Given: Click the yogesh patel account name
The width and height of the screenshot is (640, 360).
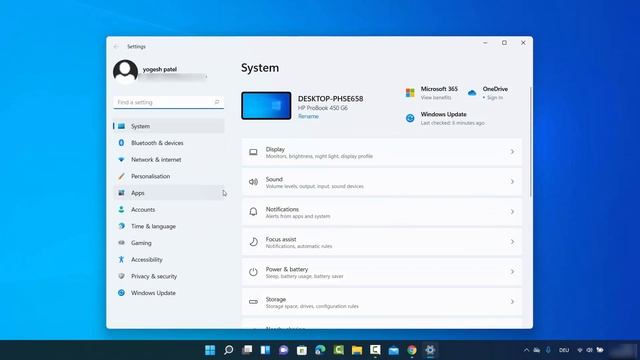Looking at the screenshot, I should pyautogui.click(x=160, y=69).
